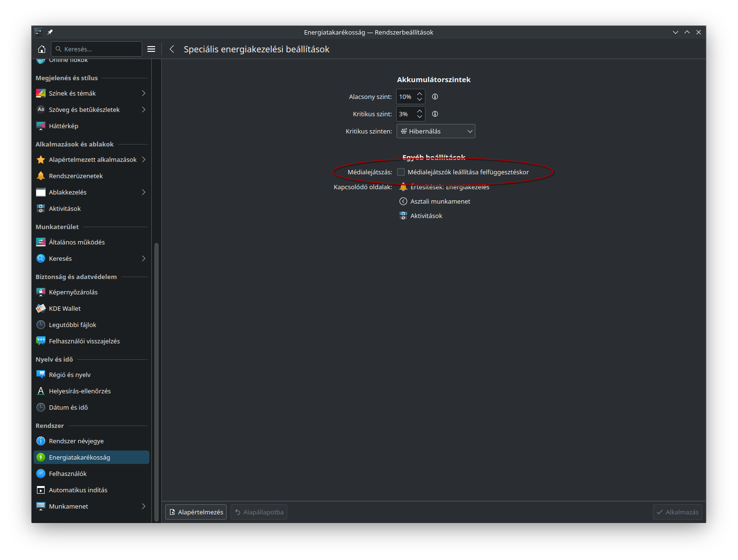Click the Képernyőzárolás icon
The height and width of the screenshot is (560, 738).
coord(41,292)
